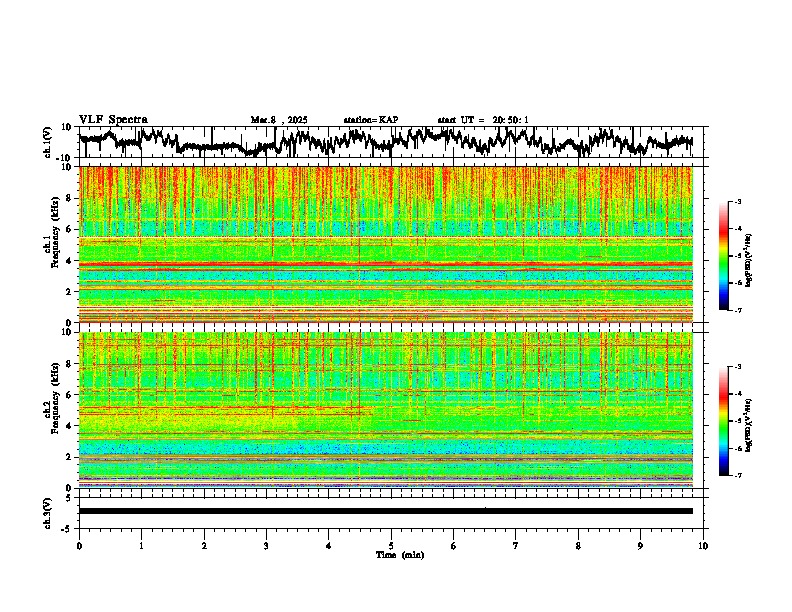Click the ch.2 spectrogram color scale bar
The image size is (792, 612).
[724, 421]
